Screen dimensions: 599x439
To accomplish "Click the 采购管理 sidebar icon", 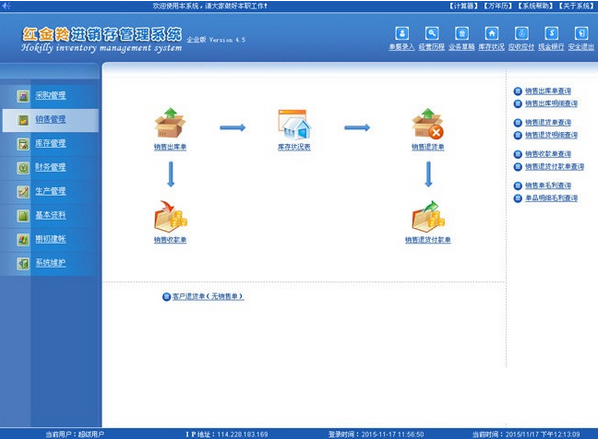I will [x=23, y=96].
